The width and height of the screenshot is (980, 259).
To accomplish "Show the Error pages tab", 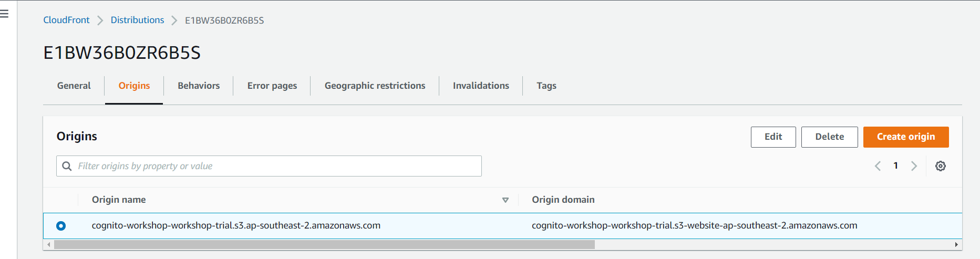I will (272, 86).
